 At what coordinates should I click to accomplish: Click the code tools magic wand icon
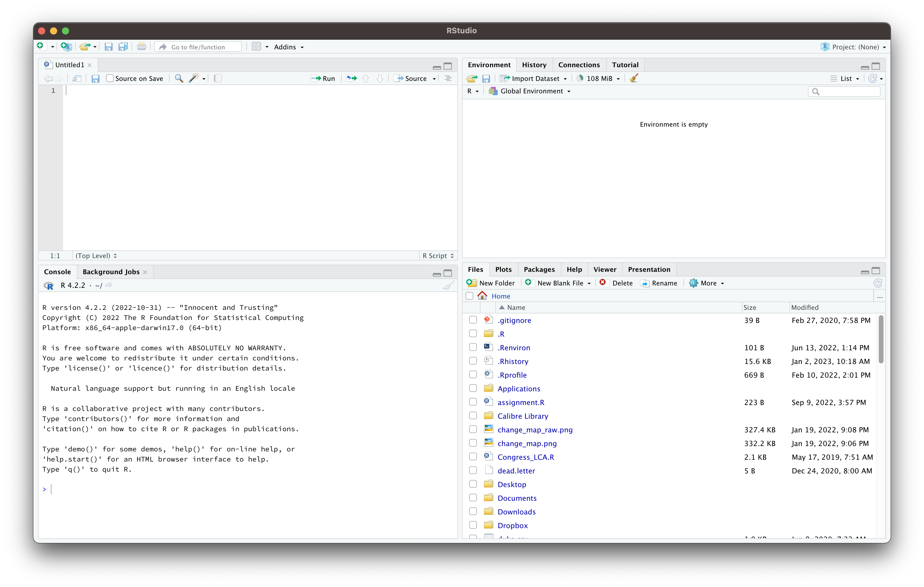click(194, 78)
